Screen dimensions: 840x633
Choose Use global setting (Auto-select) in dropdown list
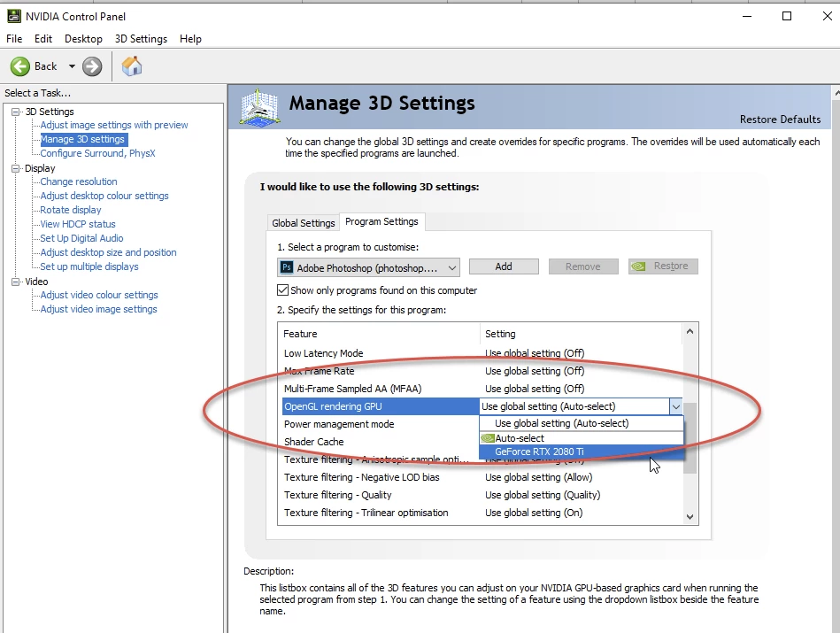pos(582,423)
